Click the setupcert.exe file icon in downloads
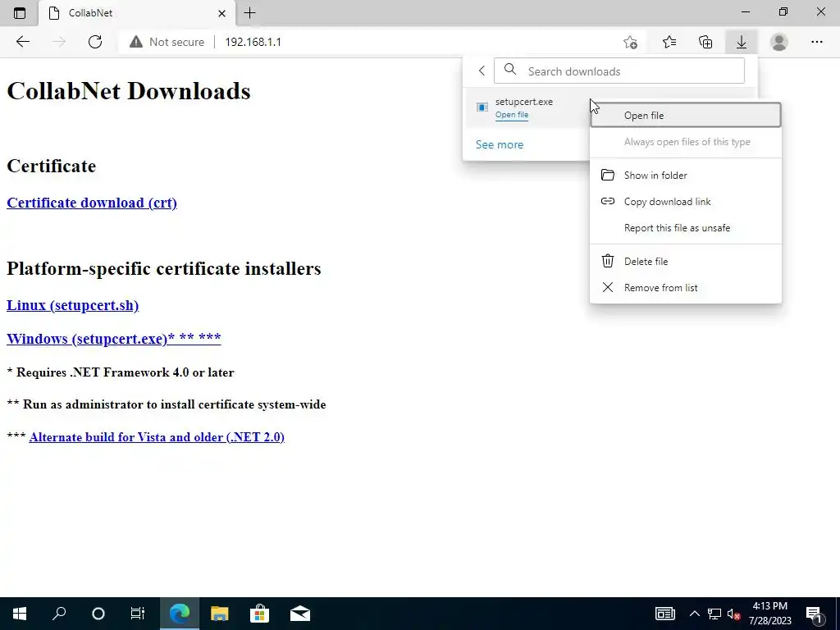This screenshot has width=840, height=630. pyautogui.click(x=482, y=107)
